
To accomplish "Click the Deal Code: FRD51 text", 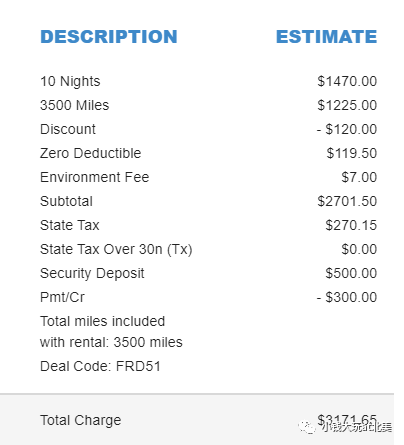I will [x=100, y=366].
